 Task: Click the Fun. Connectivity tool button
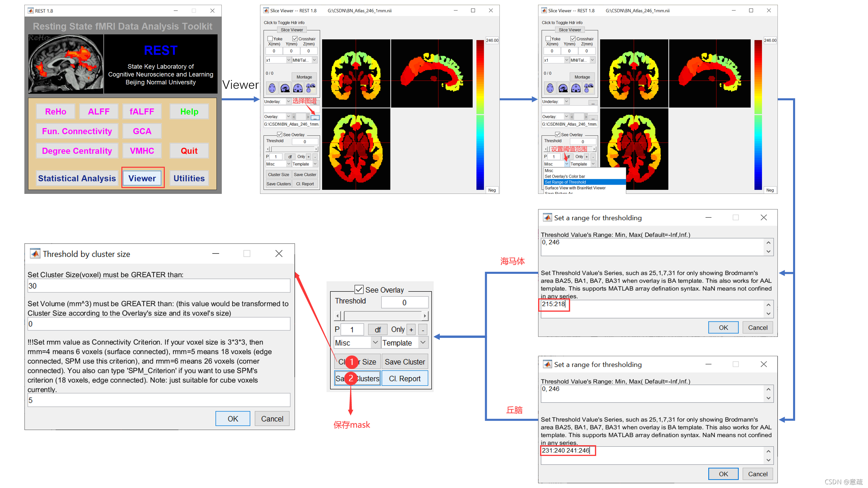78,130
